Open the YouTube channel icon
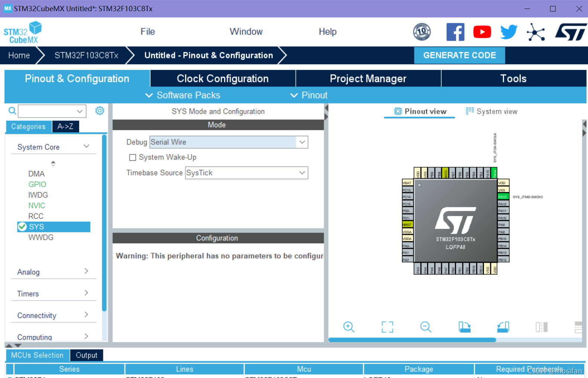The image size is (588, 378). tap(482, 32)
